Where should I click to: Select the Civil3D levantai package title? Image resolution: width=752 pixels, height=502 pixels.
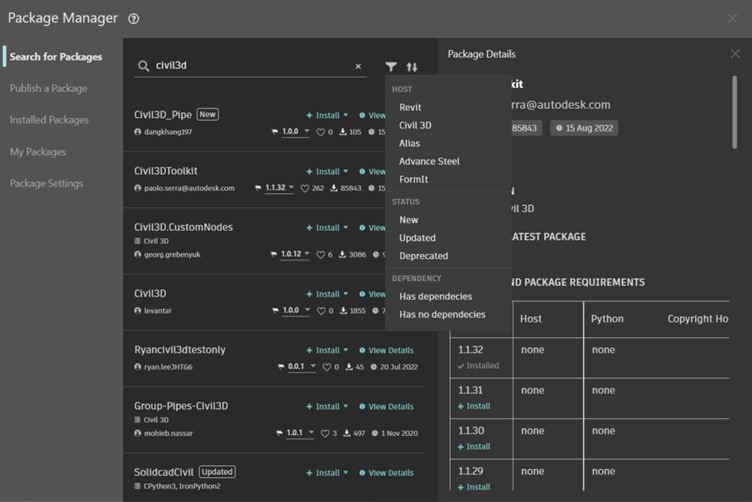click(150, 293)
